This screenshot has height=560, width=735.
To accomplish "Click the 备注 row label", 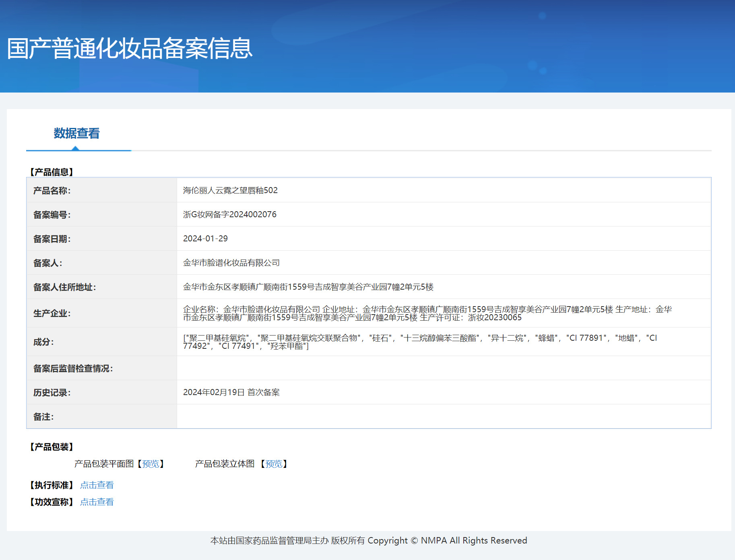I will coord(43,417).
